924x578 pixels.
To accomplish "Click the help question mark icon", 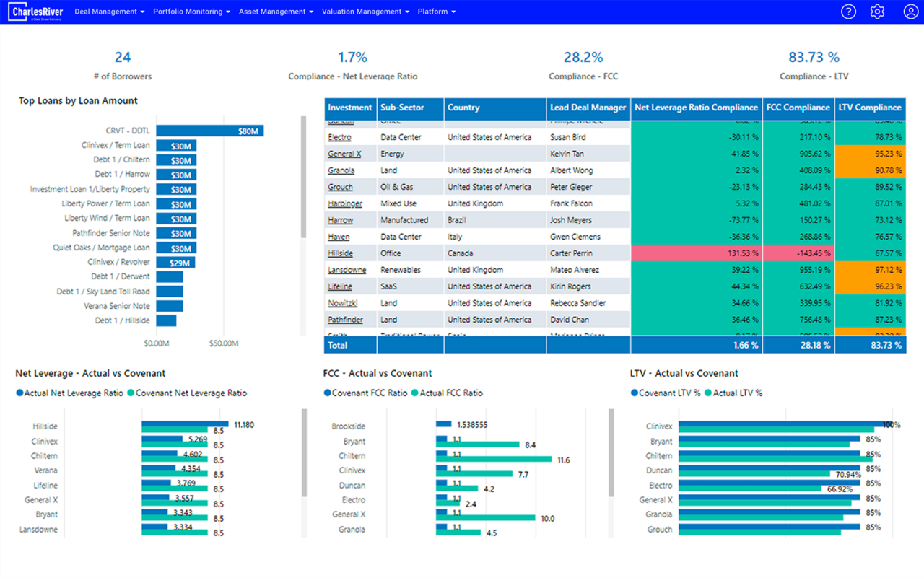I will (x=848, y=12).
